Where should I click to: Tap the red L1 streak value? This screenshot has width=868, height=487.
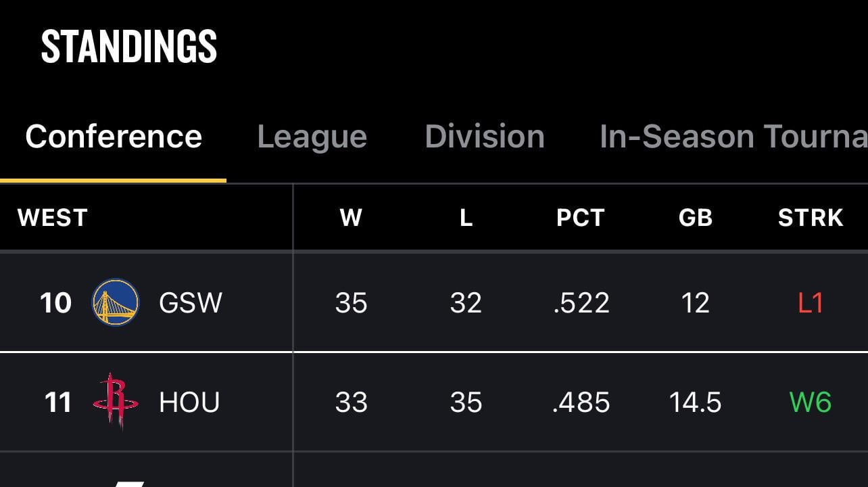[x=810, y=302]
